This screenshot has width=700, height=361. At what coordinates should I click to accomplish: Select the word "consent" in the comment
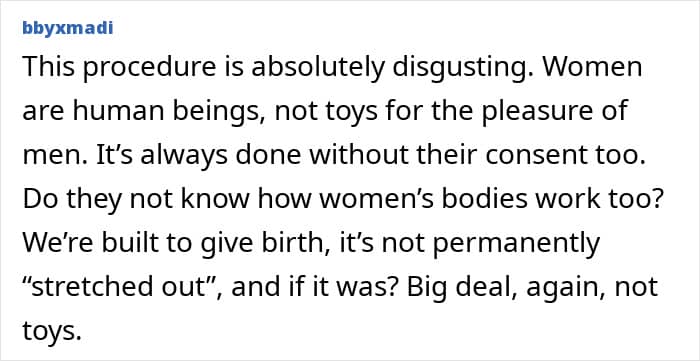[531, 155]
